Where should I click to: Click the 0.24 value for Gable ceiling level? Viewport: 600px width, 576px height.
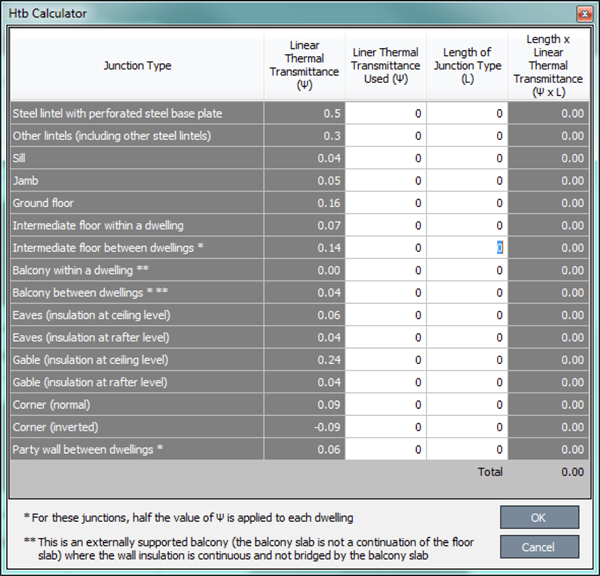click(x=329, y=360)
